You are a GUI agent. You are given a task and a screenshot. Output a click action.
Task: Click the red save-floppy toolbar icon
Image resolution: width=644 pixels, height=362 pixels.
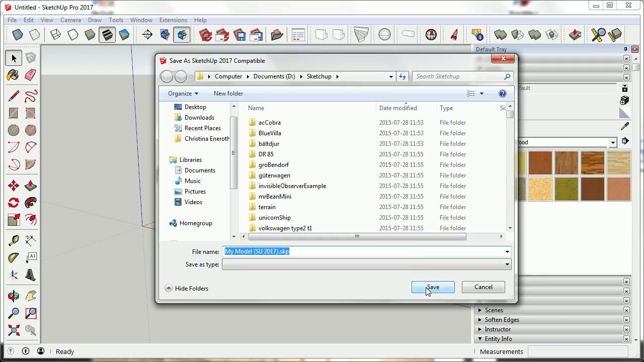click(x=240, y=35)
